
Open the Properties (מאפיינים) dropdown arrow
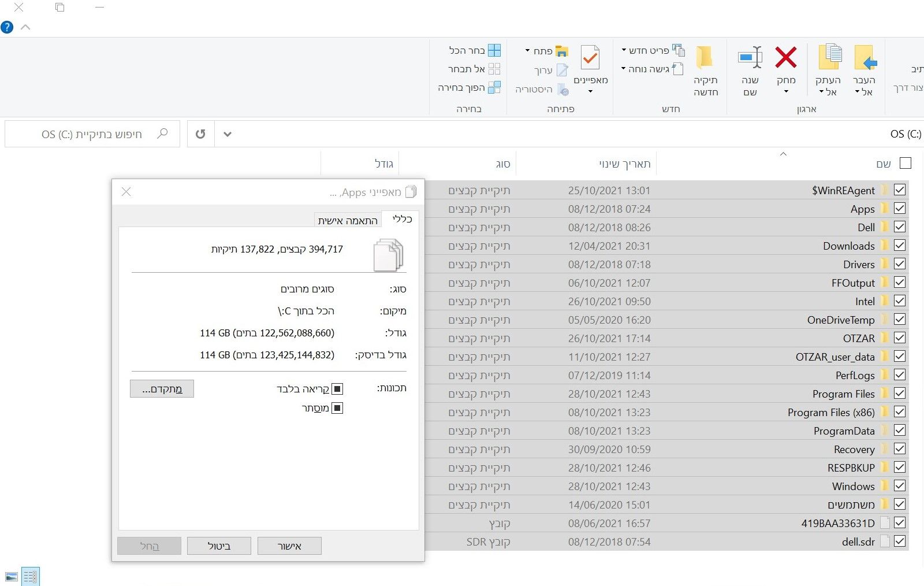(590, 91)
